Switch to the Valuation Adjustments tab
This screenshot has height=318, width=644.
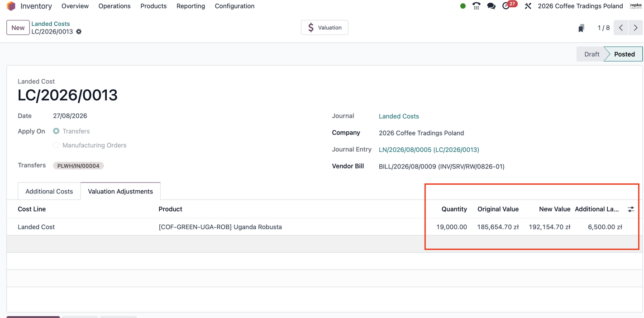tap(120, 191)
